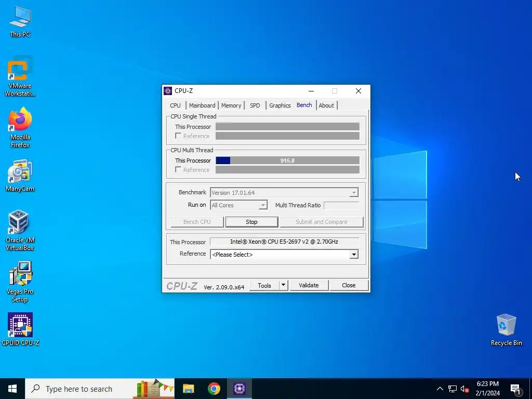
Task: Open Oracle VM VirtualBox shortcut
Action: pos(20,230)
